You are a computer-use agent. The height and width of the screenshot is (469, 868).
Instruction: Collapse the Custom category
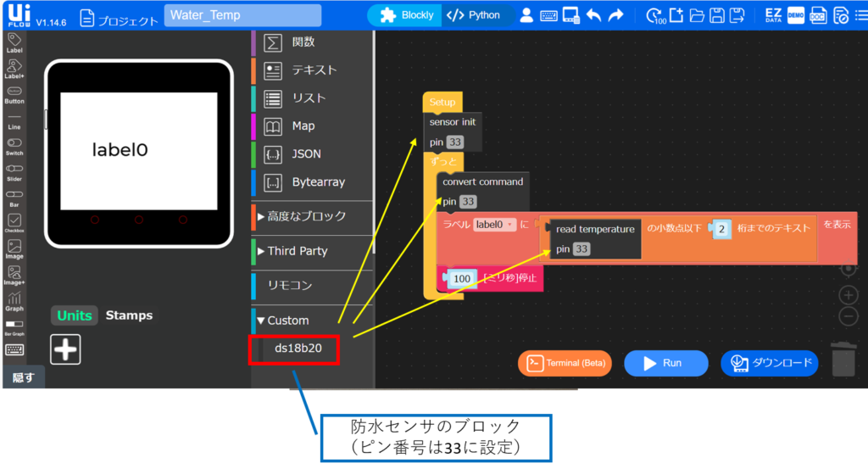pos(313,320)
